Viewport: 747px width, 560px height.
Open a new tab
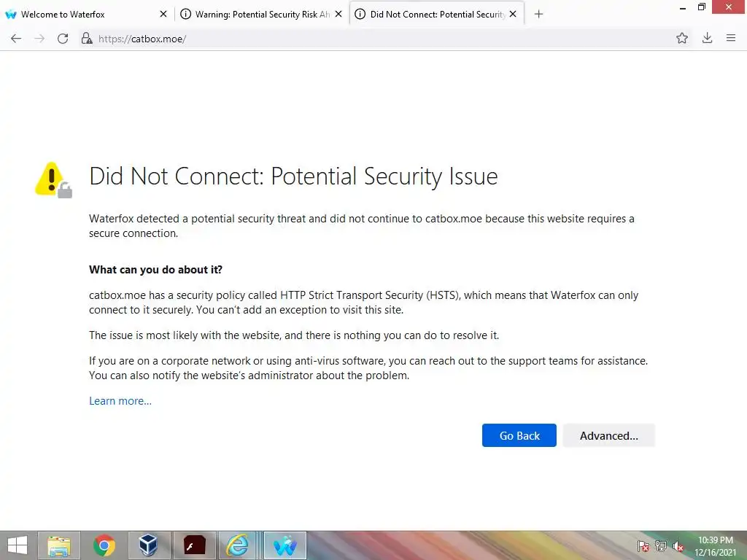coord(538,14)
